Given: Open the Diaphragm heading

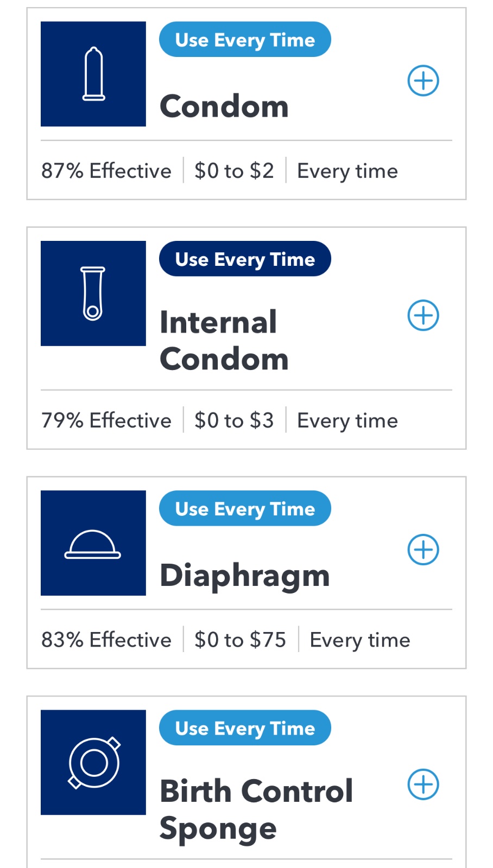Looking at the screenshot, I should click(x=245, y=575).
